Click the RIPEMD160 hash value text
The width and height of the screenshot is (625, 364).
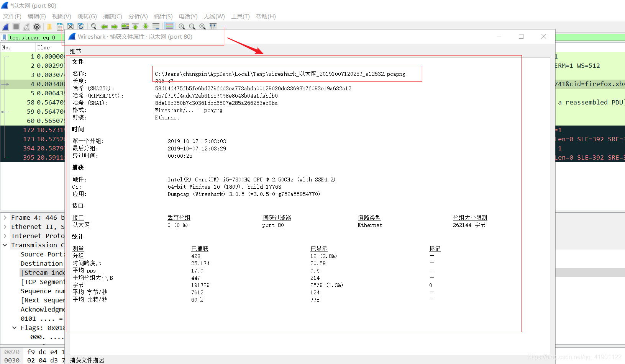click(x=217, y=96)
